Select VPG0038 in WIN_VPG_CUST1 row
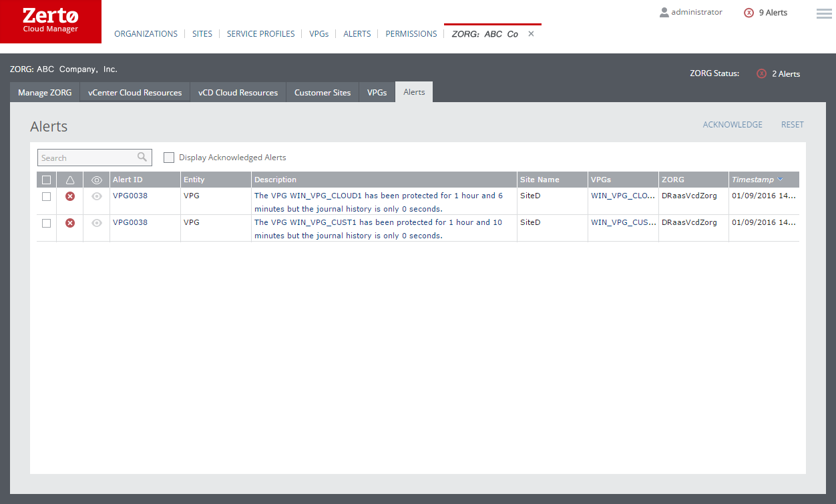The image size is (836, 504). click(130, 223)
